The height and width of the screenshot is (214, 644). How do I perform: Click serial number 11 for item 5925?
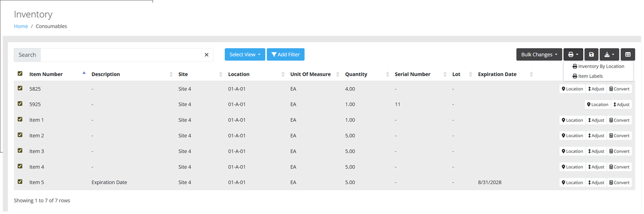click(x=397, y=105)
